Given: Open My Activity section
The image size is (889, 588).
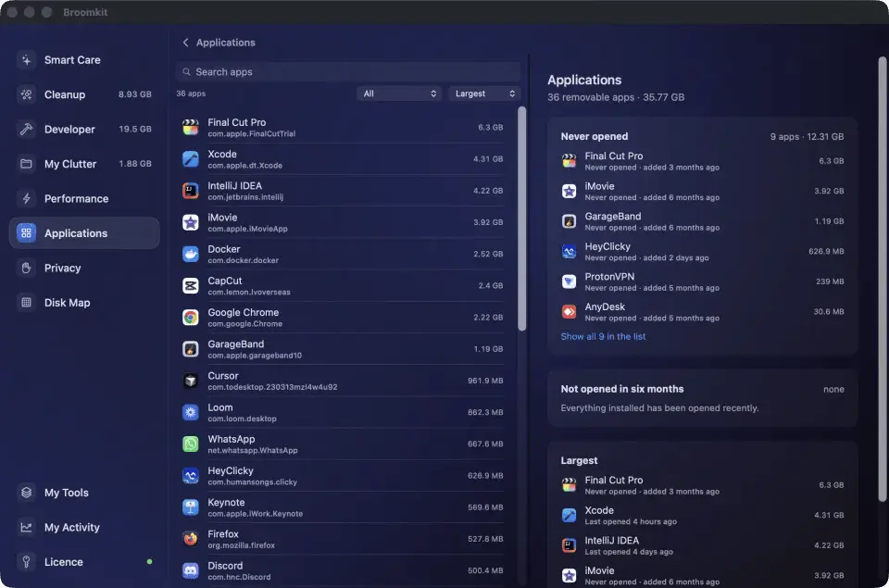Looking at the screenshot, I should point(84,527).
